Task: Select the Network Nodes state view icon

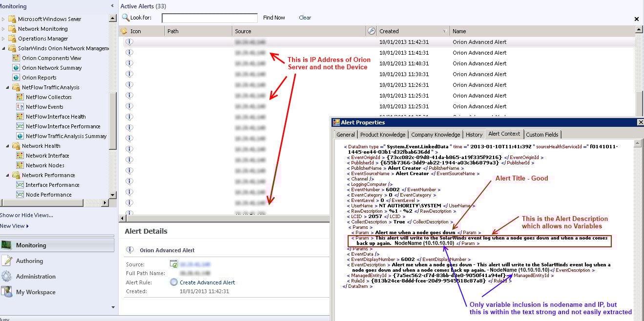Action: 20,165
